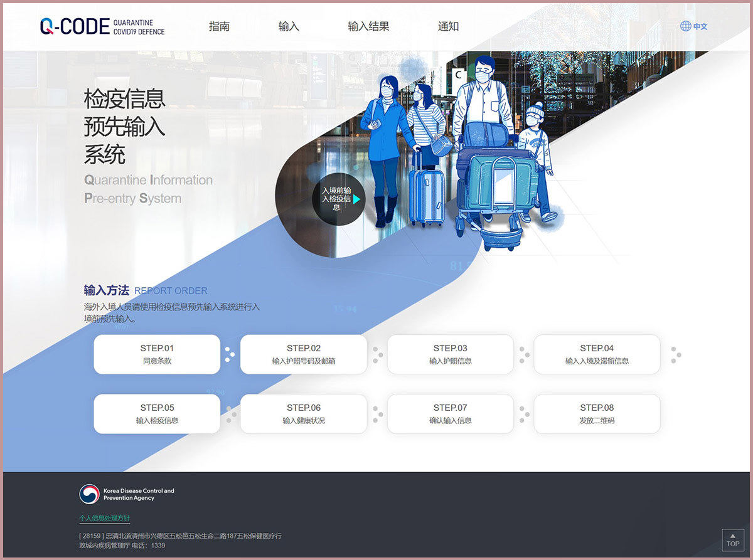Open the 通知 menu
Screen dimensions: 753x560
[x=448, y=26]
